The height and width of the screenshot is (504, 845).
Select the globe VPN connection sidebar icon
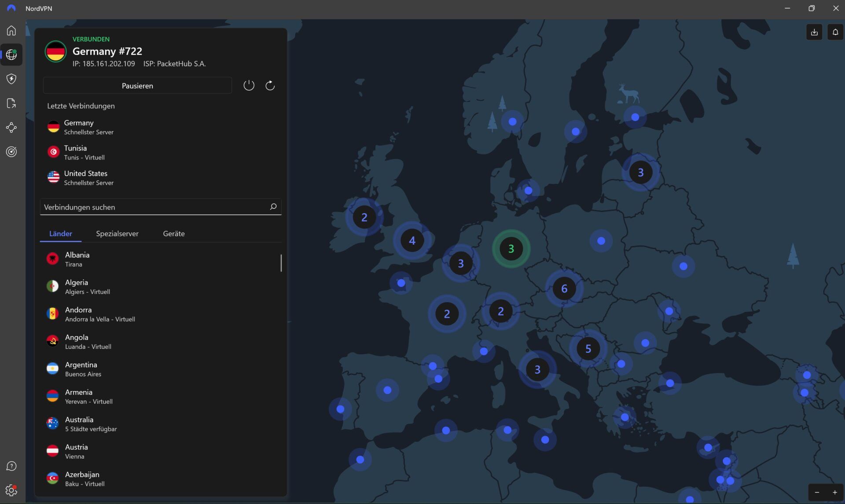point(11,55)
